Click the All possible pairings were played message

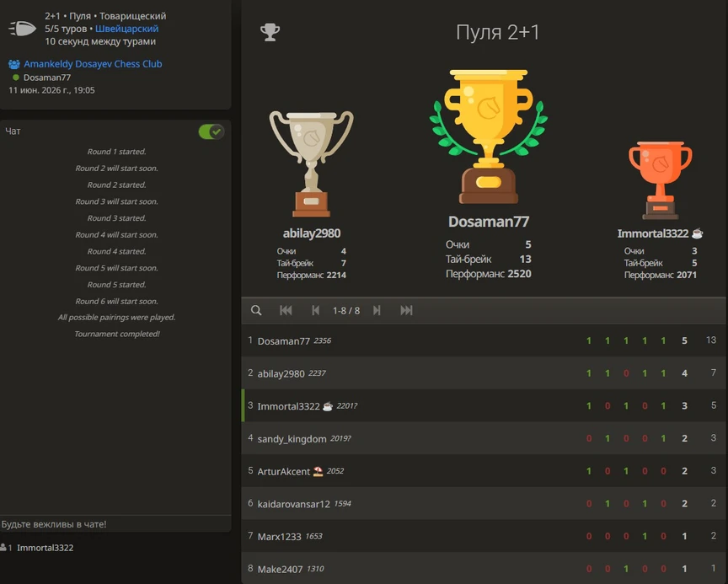point(116,317)
